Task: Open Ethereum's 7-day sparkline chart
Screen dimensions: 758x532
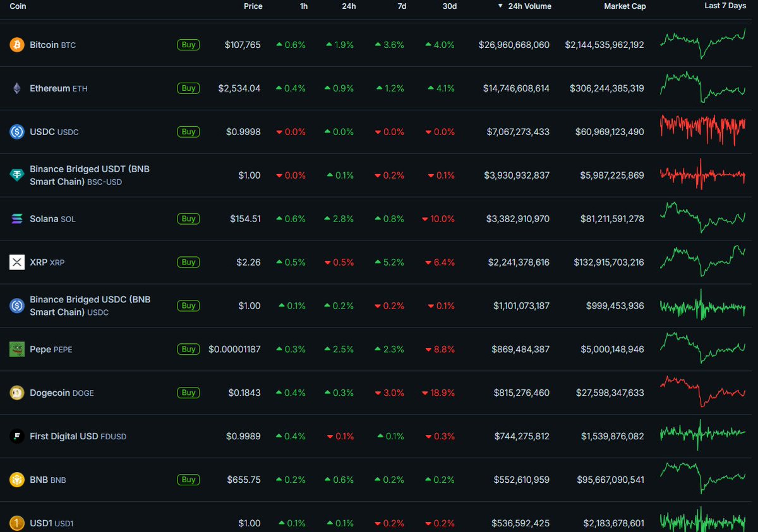Action: (x=703, y=87)
